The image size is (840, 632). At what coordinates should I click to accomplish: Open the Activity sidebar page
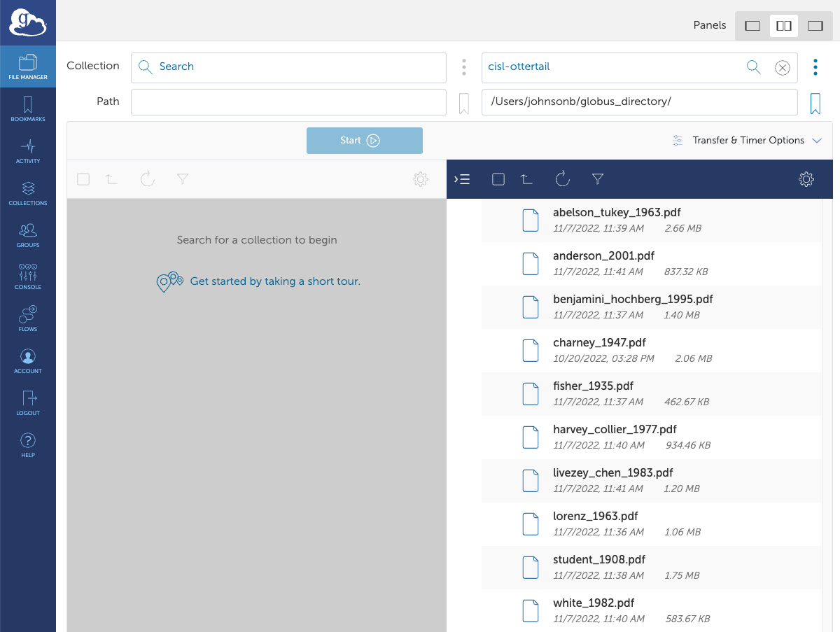click(x=28, y=151)
